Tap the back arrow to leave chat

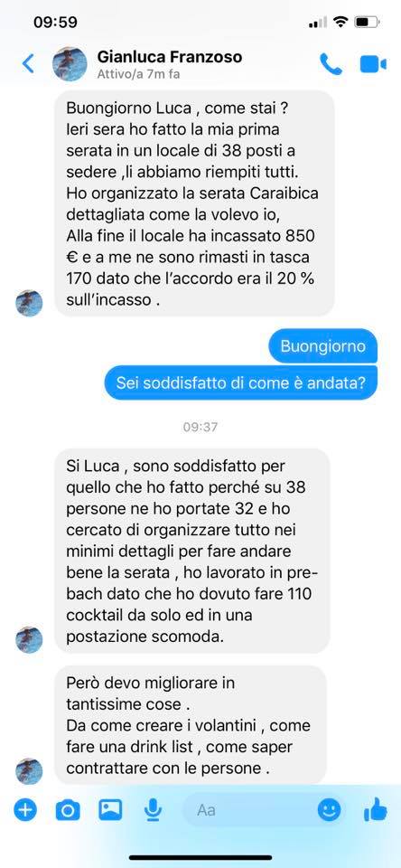click(28, 63)
